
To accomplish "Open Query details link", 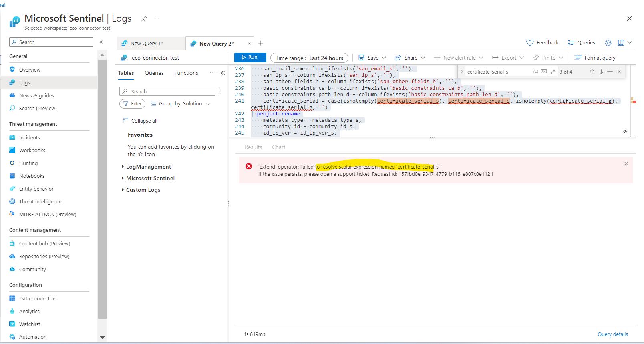I will coord(613,334).
